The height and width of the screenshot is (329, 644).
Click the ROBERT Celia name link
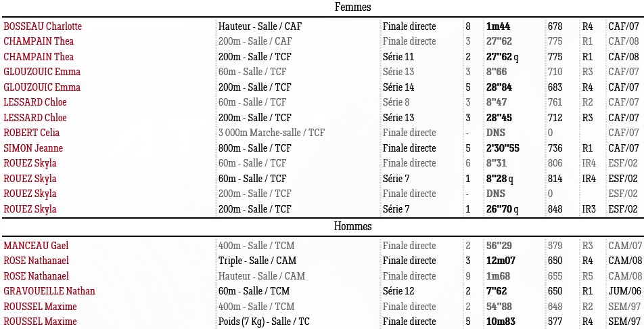point(32,133)
